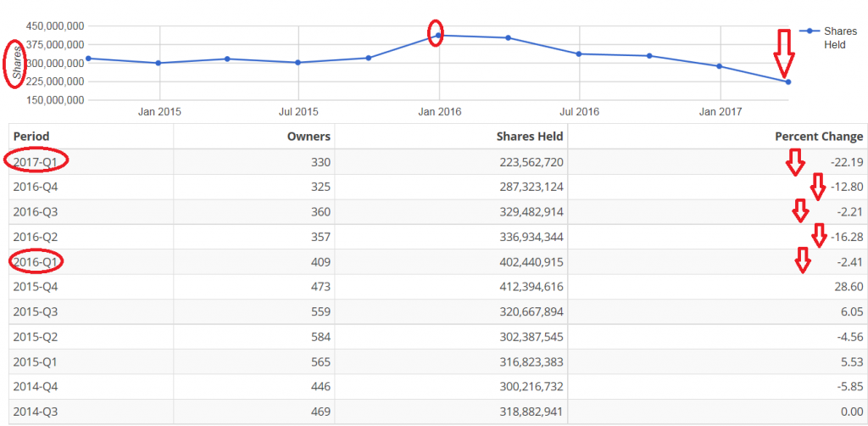The image size is (868, 426).
Task: Select the red arrow beside -2.21
Action: (799, 210)
